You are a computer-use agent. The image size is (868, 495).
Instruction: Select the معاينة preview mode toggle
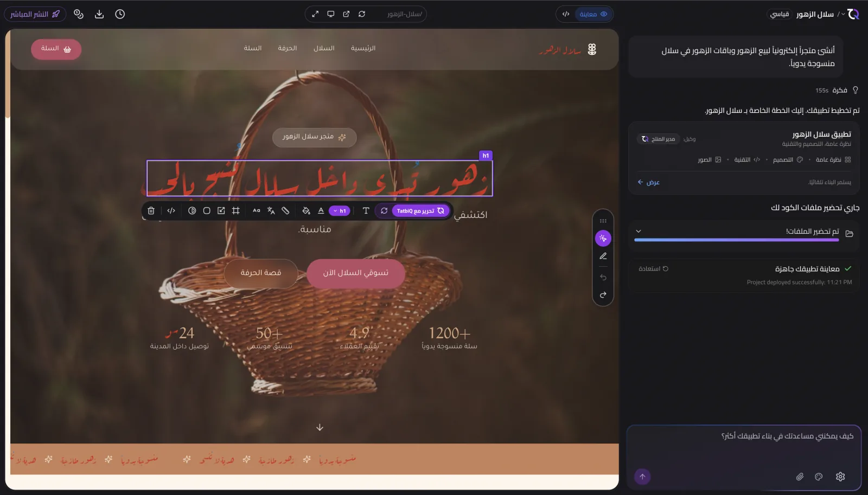[593, 14]
